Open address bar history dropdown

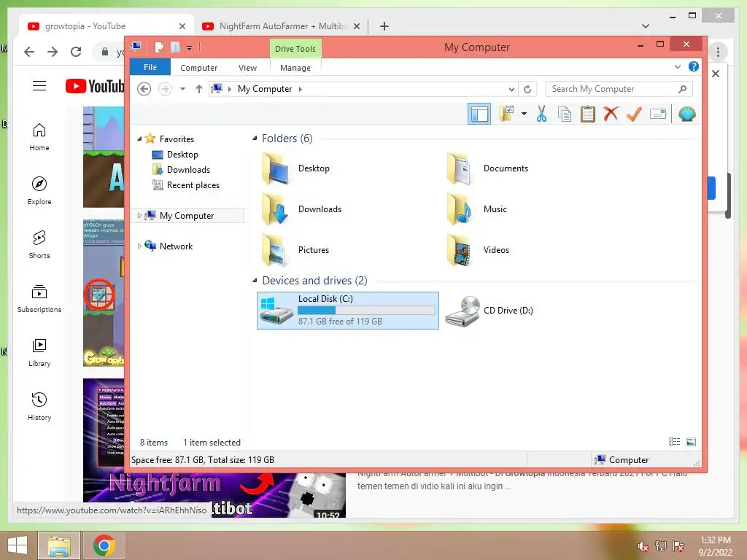[511, 89]
